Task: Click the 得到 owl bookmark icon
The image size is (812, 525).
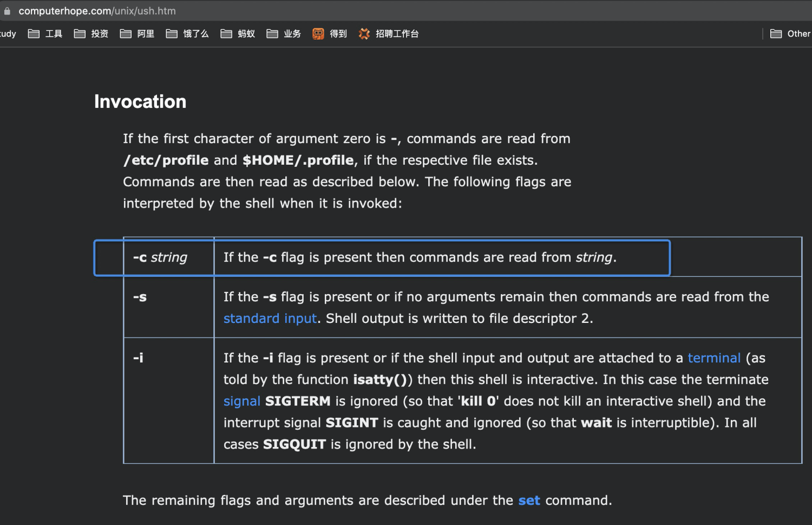Action: pos(318,34)
